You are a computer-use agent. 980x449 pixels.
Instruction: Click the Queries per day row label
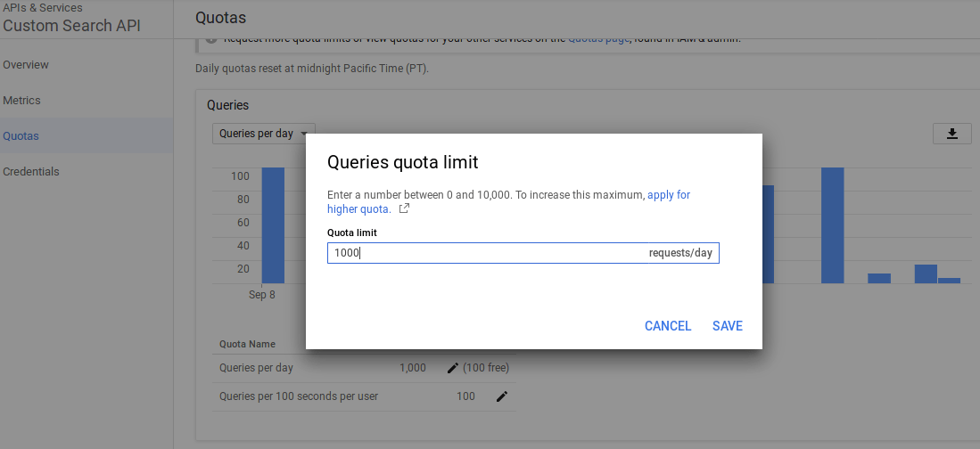[256, 368]
